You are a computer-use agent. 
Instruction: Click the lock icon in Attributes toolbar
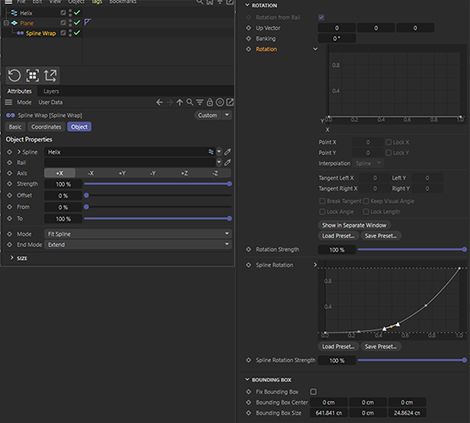[210, 102]
